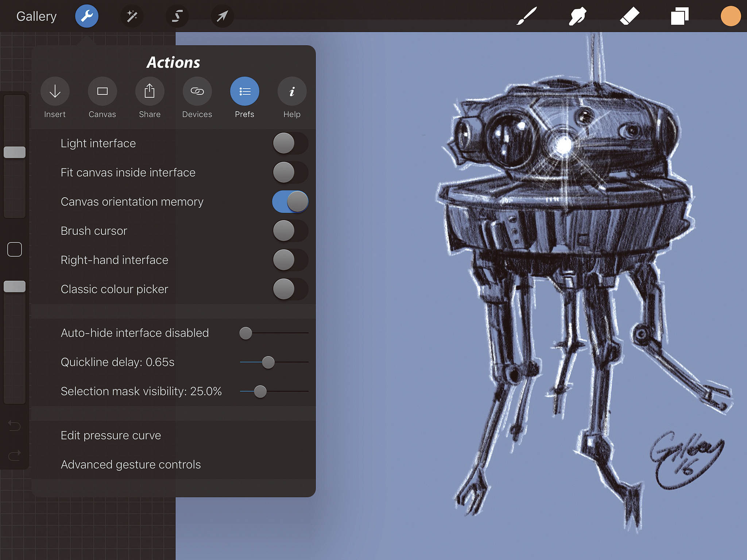Select the Eraser tool in toolbar
The height and width of the screenshot is (560, 747).
tap(626, 16)
